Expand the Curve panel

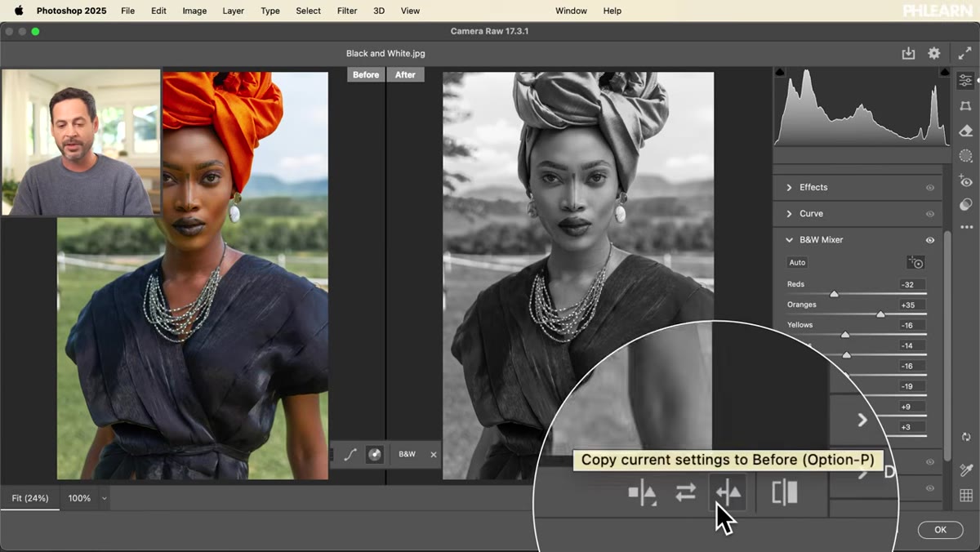pos(789,214)
